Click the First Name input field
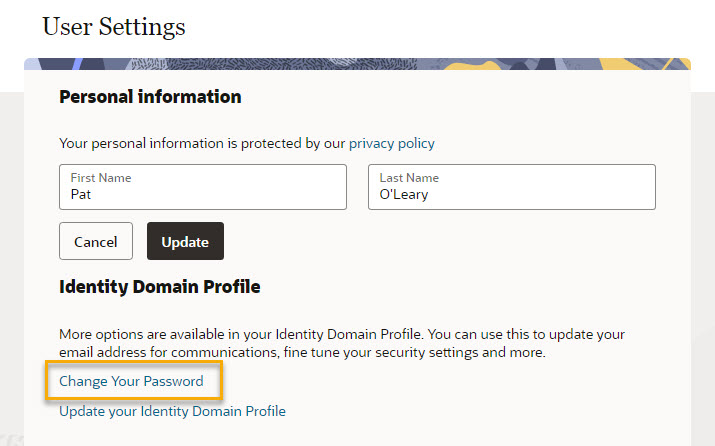Screen dimensions: 715x446 (x=203, y=187)
